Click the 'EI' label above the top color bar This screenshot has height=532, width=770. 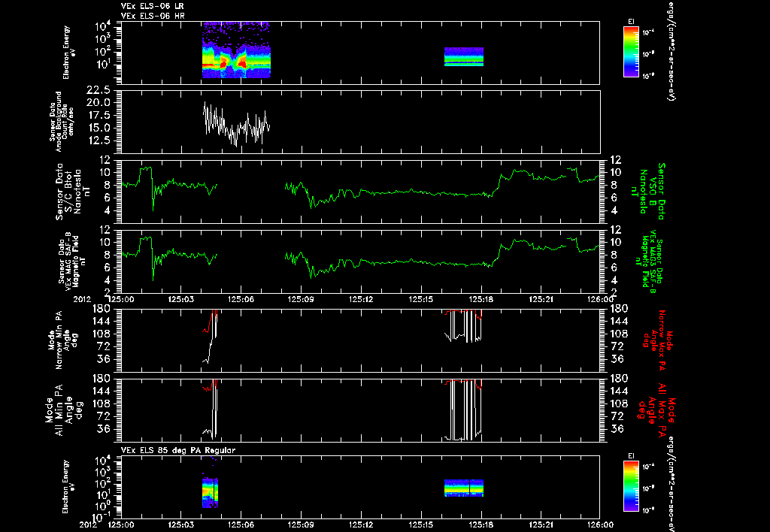631,22
